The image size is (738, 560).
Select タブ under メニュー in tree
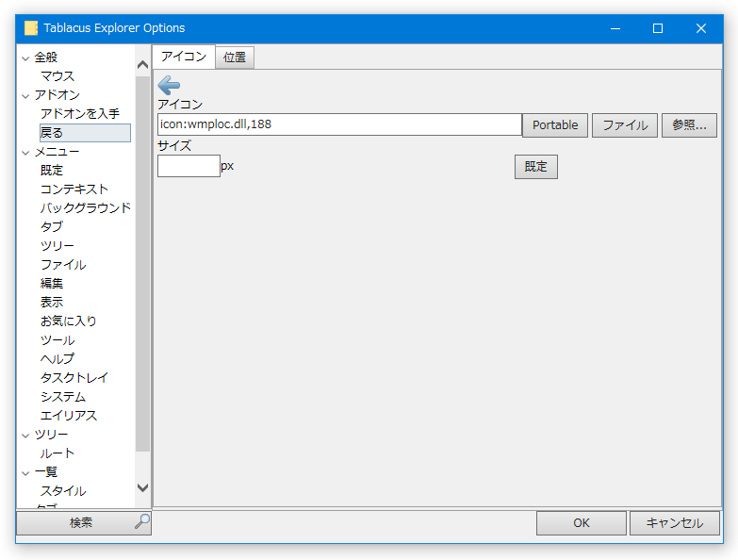(x=52, y=227)
